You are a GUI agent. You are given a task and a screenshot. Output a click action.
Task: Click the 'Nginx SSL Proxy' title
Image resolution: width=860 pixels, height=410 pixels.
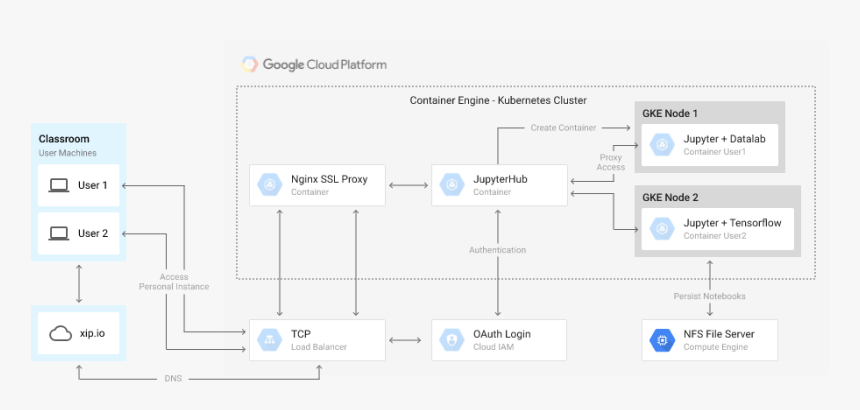329,179
